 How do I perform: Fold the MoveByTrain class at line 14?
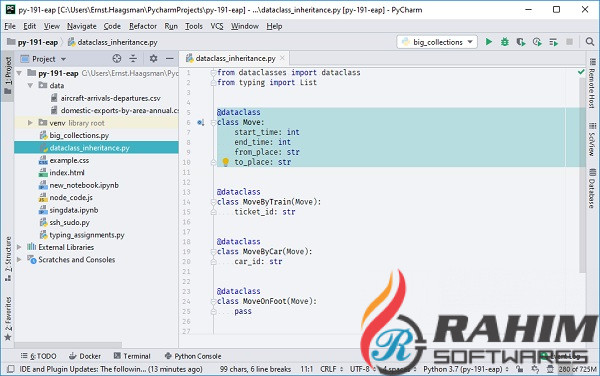tap(214, 202)
